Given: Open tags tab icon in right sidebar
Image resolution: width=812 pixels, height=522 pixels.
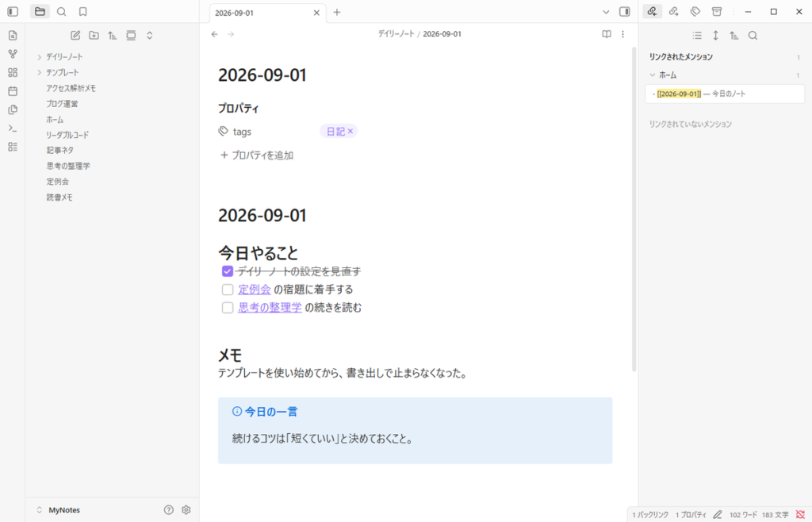Looking at the screenshot, I should pos(695,11).
